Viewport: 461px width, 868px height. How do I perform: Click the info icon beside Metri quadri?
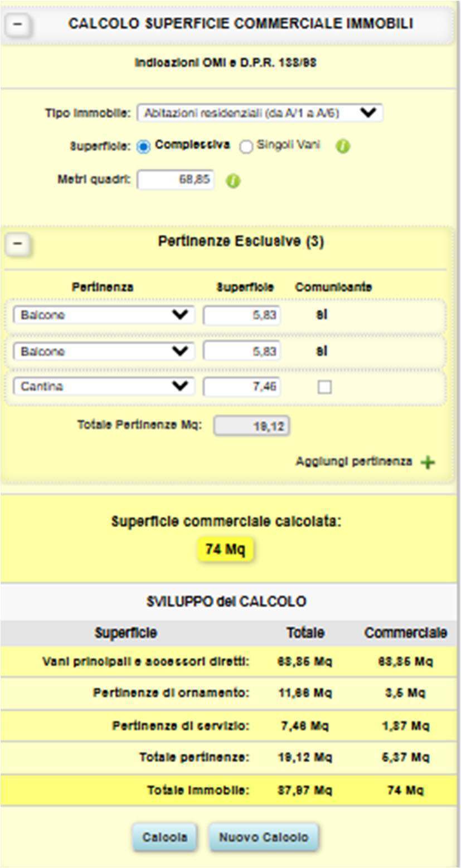coord(234,181)
